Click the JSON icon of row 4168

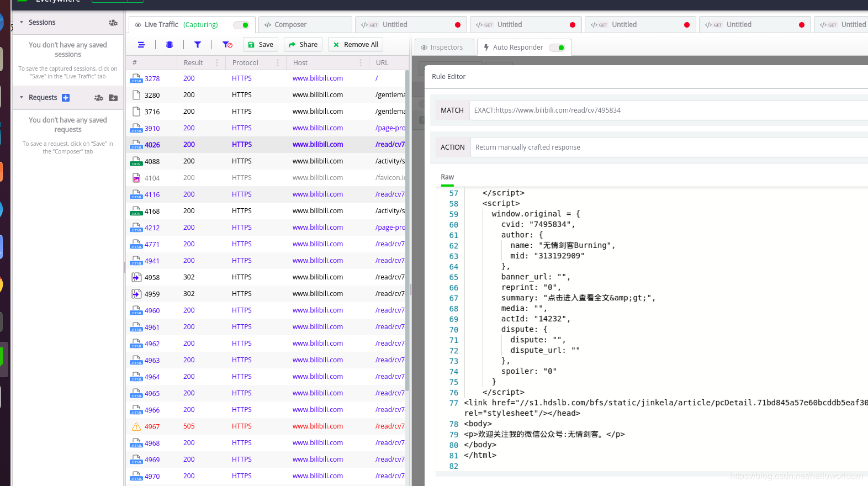(x=136, y=211)
